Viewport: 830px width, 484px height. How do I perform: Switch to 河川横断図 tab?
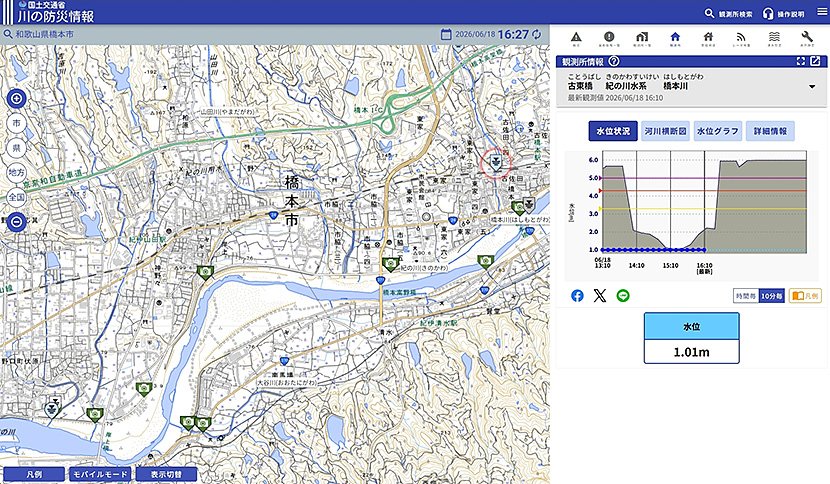[665, 131]
